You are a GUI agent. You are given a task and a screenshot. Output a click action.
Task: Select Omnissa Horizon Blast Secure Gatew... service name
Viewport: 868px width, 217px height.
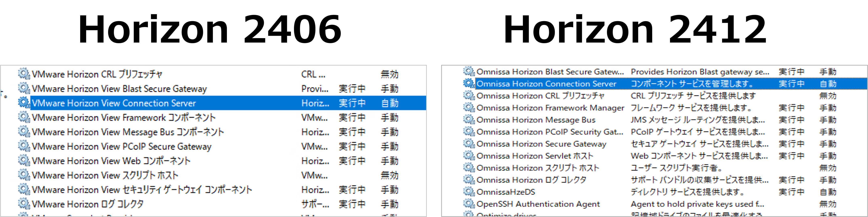[550, 72]
